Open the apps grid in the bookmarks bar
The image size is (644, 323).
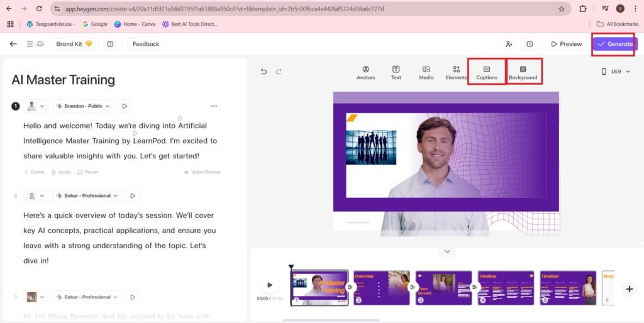(x=11, y=25)
